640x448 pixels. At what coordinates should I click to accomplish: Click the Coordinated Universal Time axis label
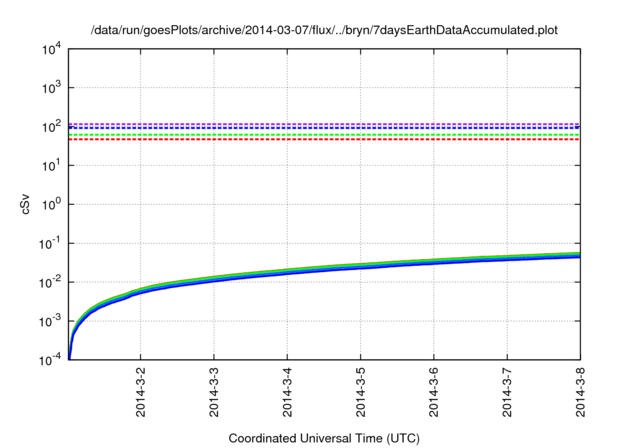click(x=324, y=438)
